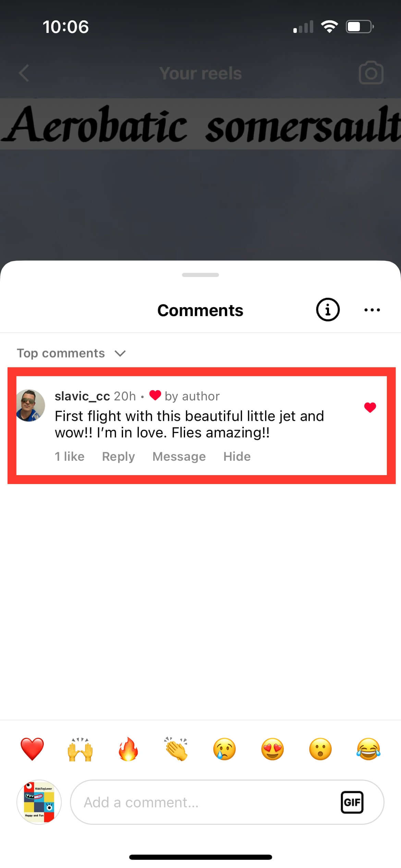Open the GIF picker button
Screen dimensions: 401x868
[352, 803]
